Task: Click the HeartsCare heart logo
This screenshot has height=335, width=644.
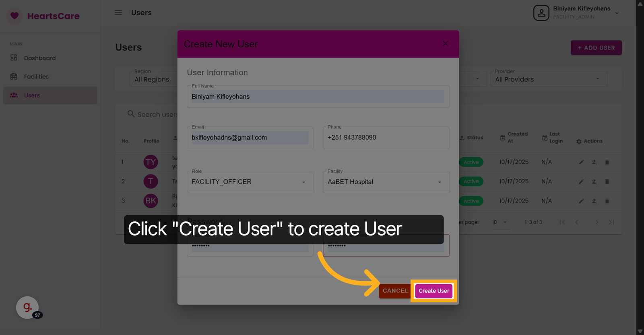Action: click(14, 16)
